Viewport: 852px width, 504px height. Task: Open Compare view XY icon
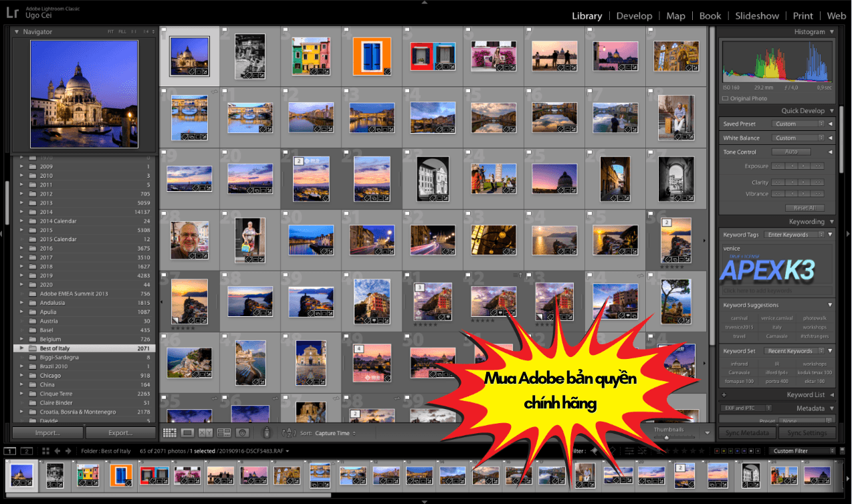[x=206, y=433]
